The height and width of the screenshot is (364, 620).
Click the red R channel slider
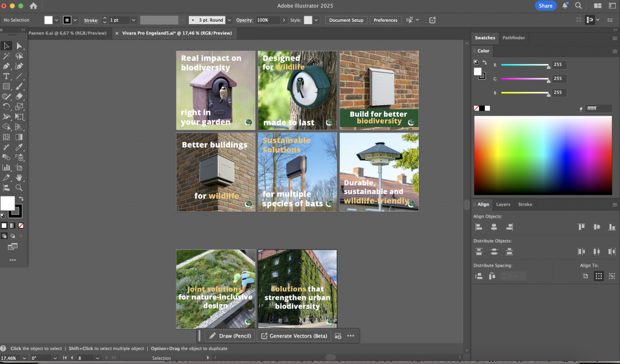(524, 65)
